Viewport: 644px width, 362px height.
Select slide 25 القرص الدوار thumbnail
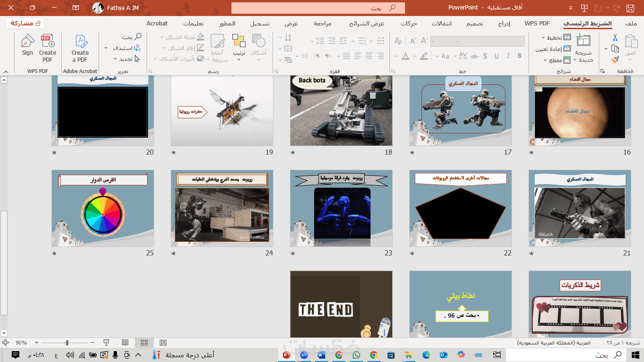tap(103, 208)
